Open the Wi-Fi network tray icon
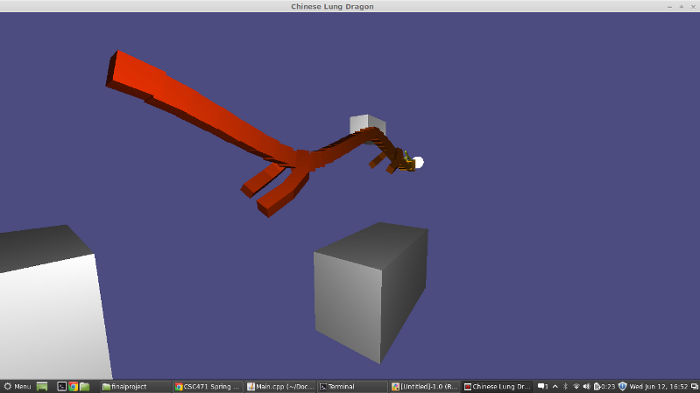Image resolution: width=700 pixels, height=393 pixels. click(576, 387)
